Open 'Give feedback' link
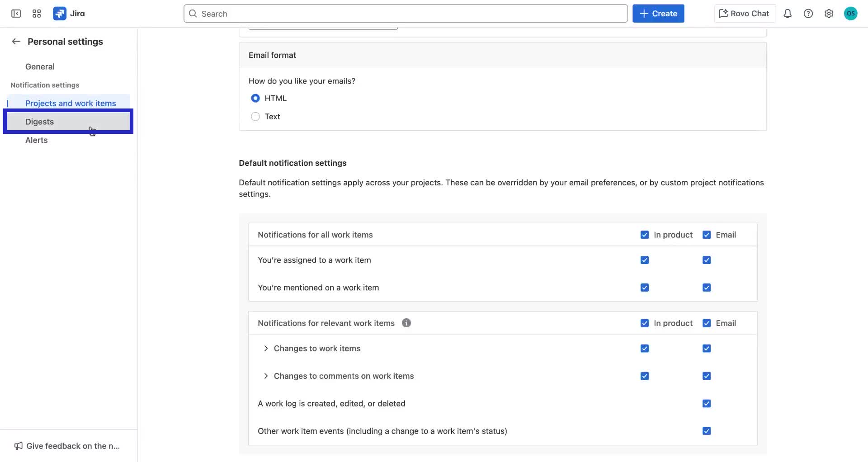This screenshot has height=462, width=868. [67, 446]
